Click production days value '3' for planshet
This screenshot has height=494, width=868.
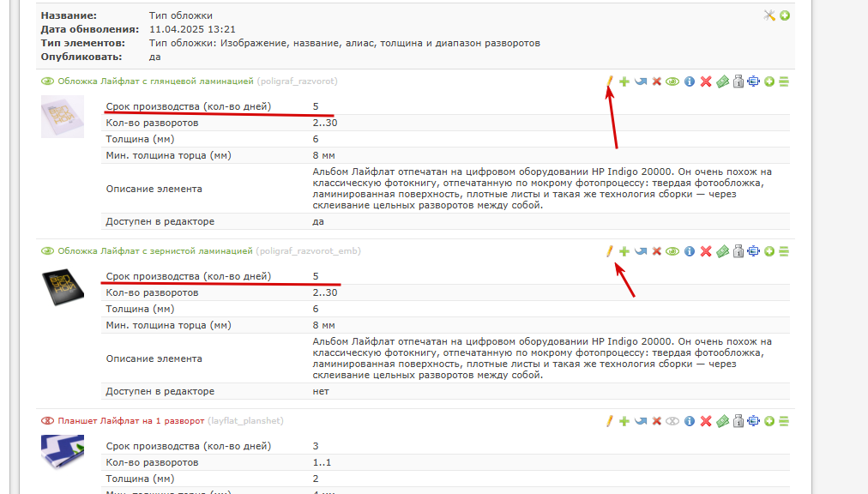pyautogui.click(x=316, y=446)
